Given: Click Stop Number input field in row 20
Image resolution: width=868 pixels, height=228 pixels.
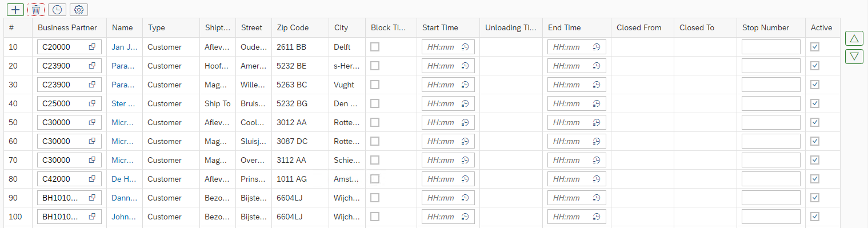Looking at the screenshot, I should 771,66.
